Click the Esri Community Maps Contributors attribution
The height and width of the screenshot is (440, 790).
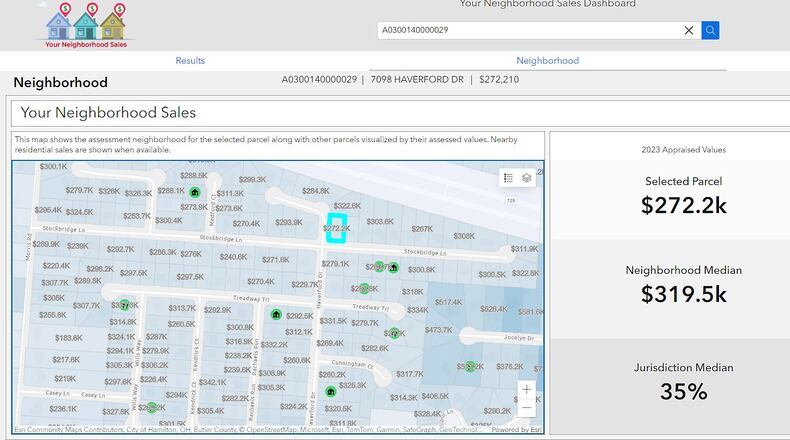pos(69,430)
